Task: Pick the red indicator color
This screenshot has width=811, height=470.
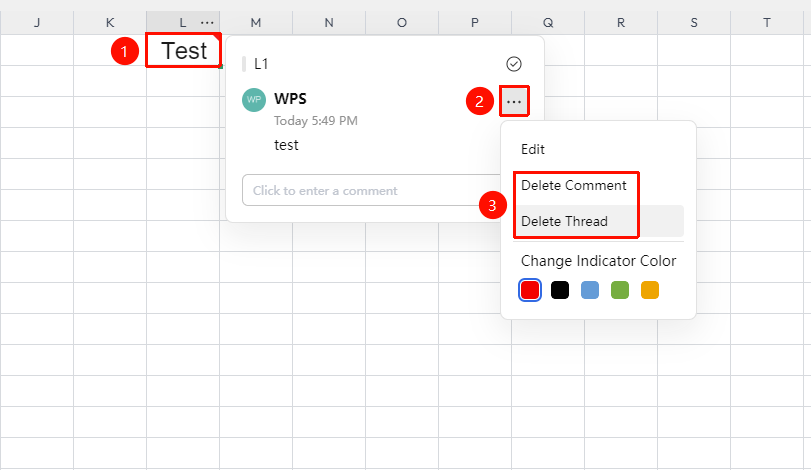Action: pyautogui.click(x=530, y=290)
